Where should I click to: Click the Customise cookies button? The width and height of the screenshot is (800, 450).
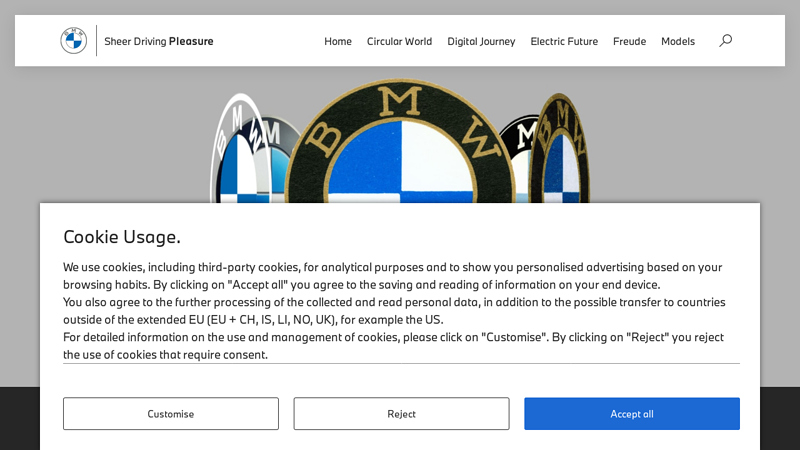pos(171,414)
